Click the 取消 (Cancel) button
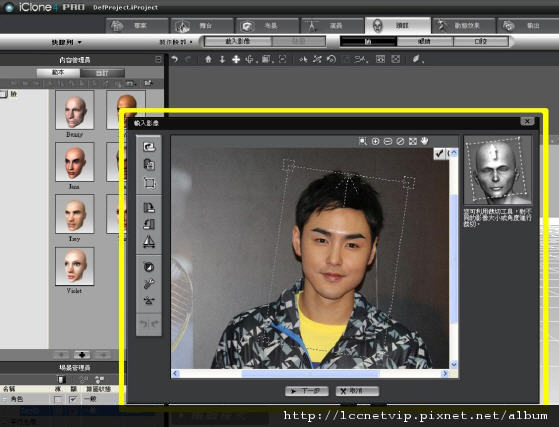 click(x=357, y=391)
